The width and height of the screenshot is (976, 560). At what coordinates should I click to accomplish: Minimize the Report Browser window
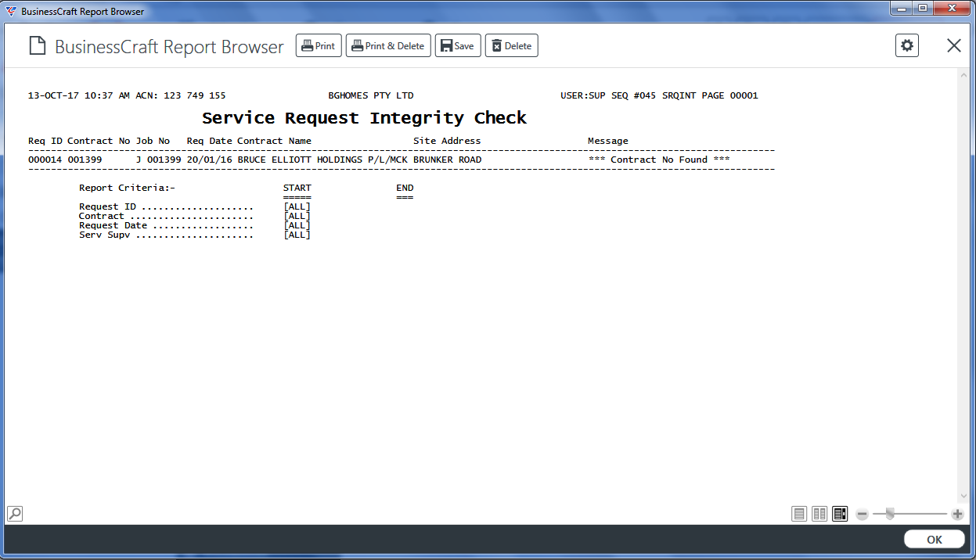[902, 9]
